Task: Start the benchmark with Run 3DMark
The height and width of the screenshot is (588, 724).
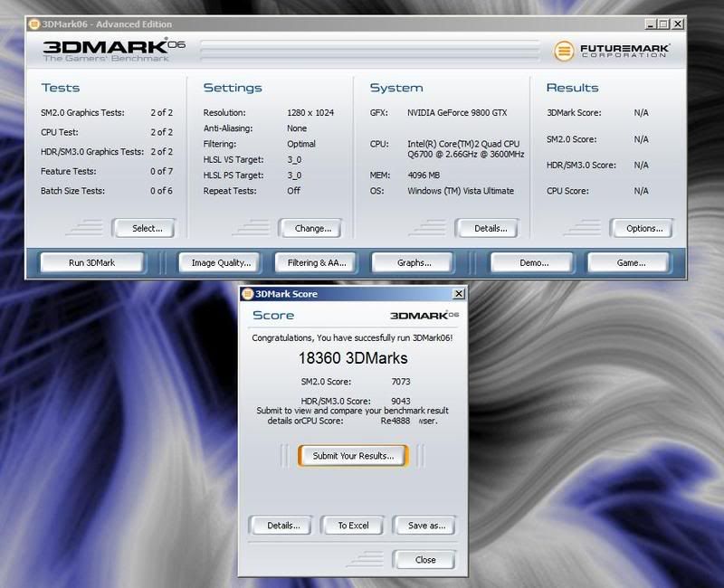Action: tap(92, 262)
